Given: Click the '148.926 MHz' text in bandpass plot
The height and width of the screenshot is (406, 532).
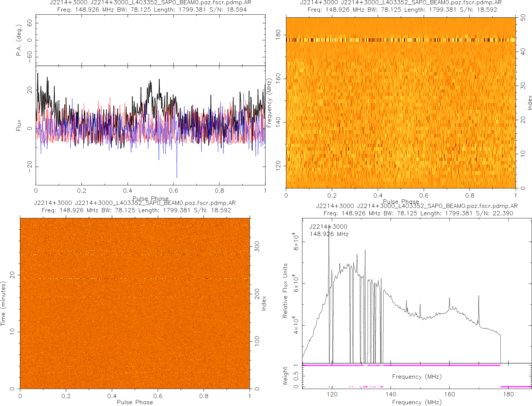Looking at the screenshot, I should (328, 234).
